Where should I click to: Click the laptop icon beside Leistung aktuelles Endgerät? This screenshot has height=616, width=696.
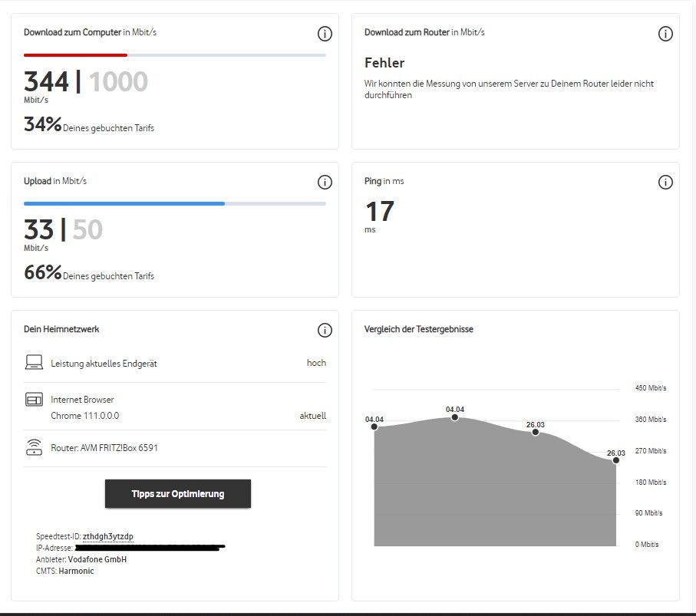34,363
